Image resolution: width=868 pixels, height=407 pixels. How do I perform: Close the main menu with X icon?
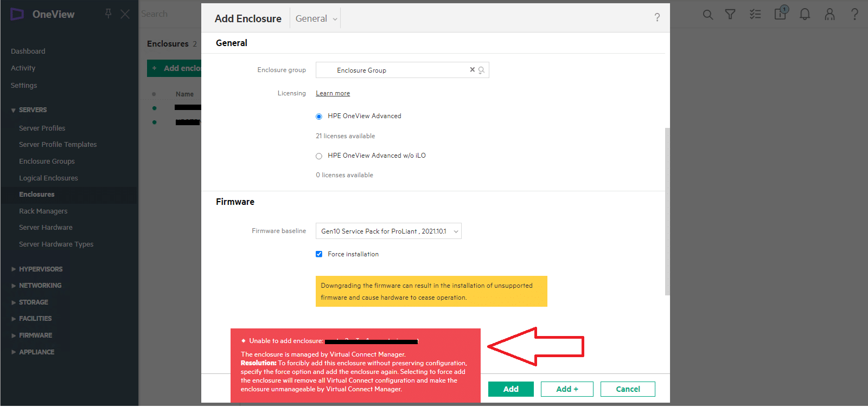(x=125, y=14)
